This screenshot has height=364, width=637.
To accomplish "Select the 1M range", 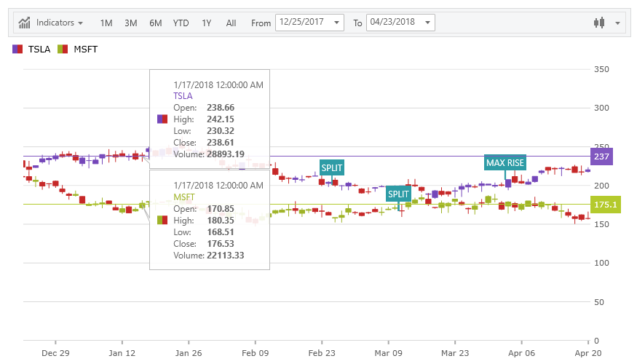I will 106,23.
